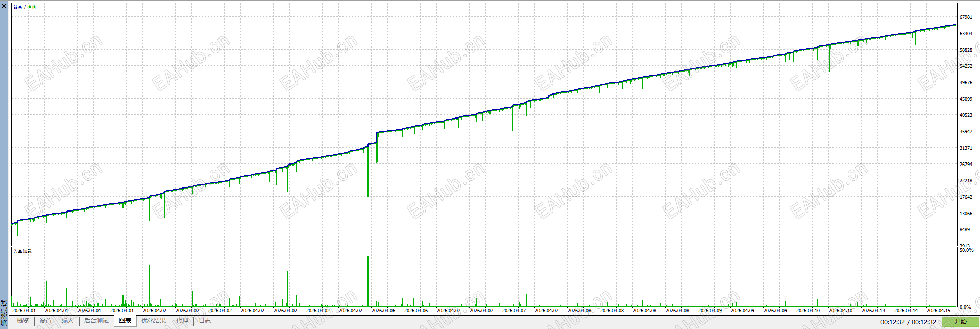The width and height of the screenshot is (980, 329).
Task: Click the 26794 axis value
Action: 966,165
